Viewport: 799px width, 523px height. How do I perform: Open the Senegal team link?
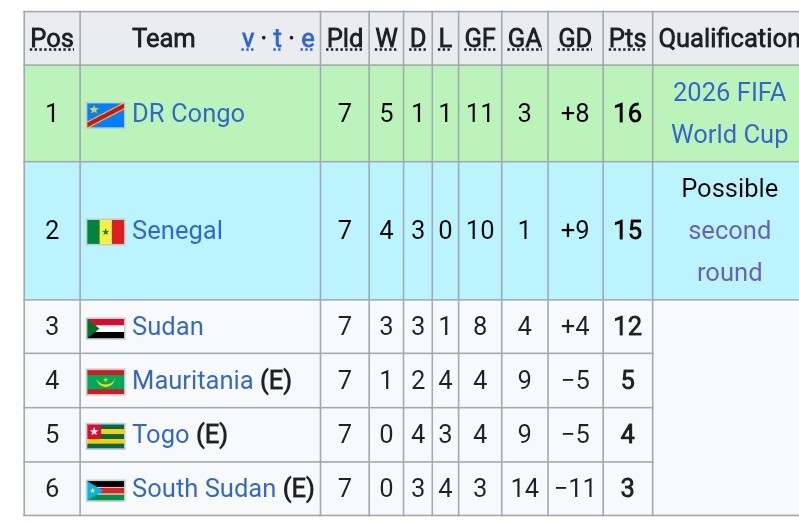coord(177,230)
